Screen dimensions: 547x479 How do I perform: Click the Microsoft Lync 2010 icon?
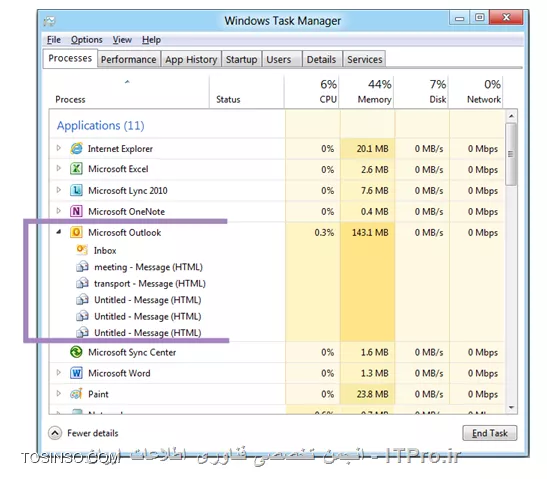tap(76, 190)
